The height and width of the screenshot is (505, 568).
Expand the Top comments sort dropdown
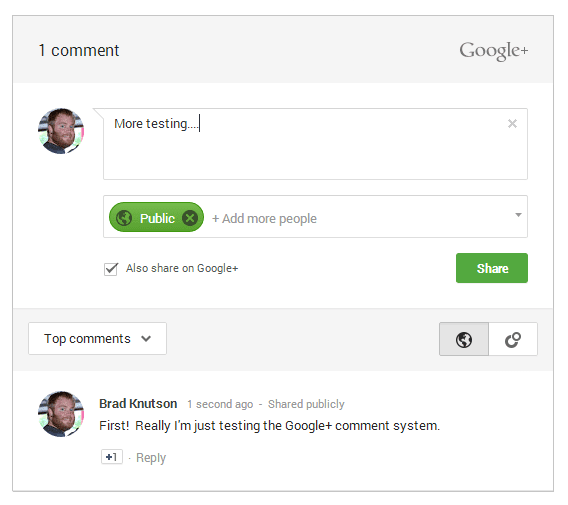97,339
